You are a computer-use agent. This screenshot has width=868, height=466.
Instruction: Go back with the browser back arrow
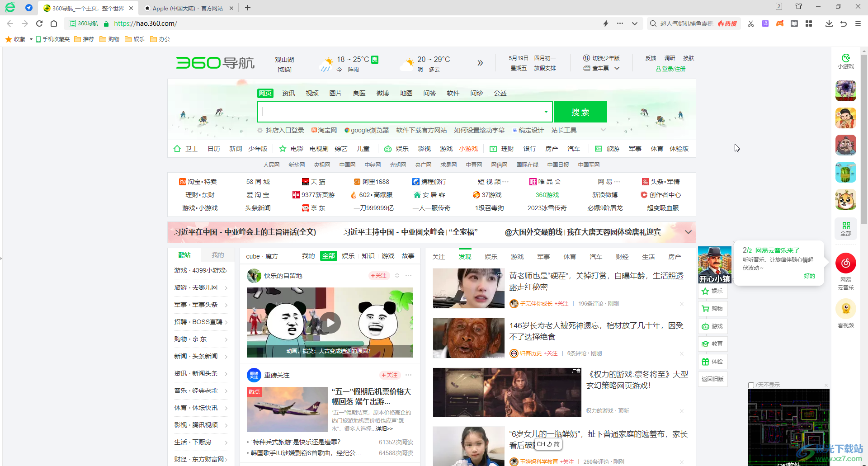pyautogui.click(x=10, y=24)
